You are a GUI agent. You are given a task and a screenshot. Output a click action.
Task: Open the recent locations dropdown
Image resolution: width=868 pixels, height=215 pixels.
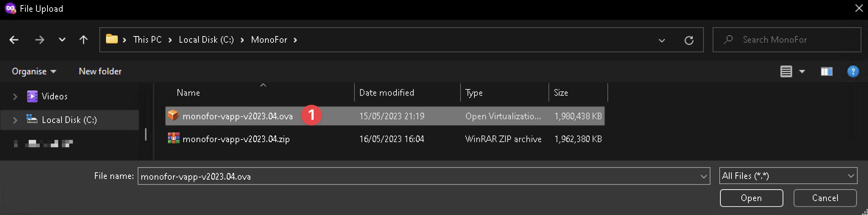click(x=62, y=40)
